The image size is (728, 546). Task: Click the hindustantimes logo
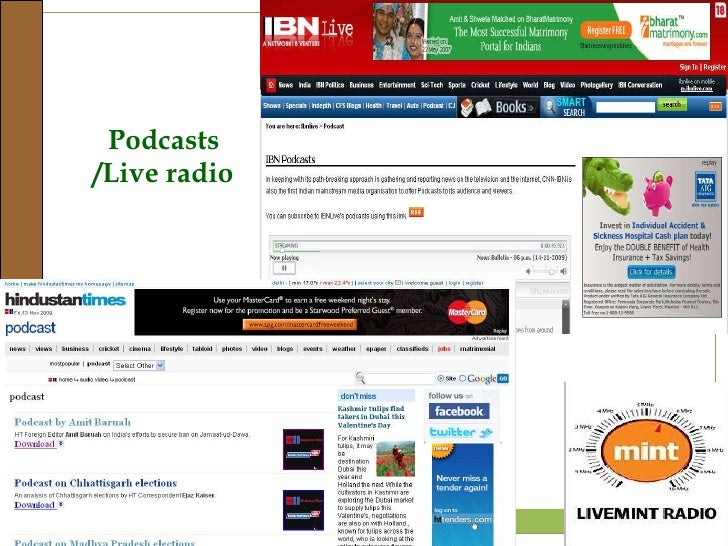tap(65, 299)
